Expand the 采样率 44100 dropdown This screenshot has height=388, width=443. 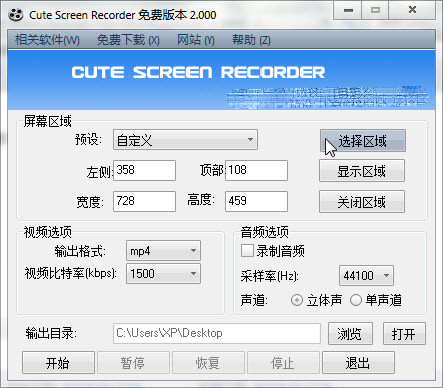coord(366,276)
